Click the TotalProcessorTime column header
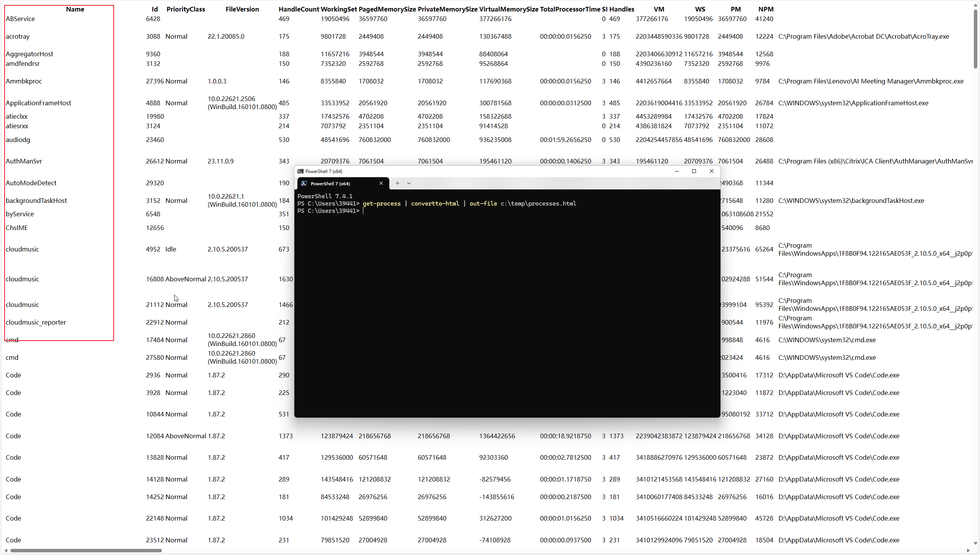The image size is (980, 555). point(570,9)
